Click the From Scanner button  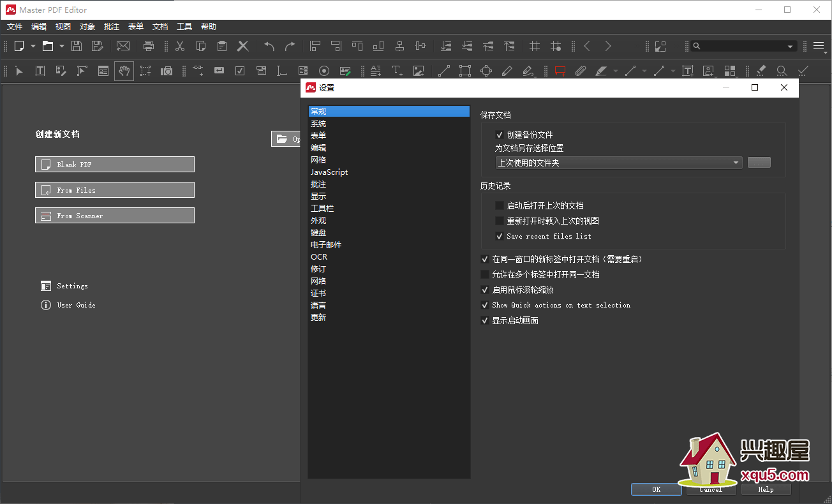(115, 216)
